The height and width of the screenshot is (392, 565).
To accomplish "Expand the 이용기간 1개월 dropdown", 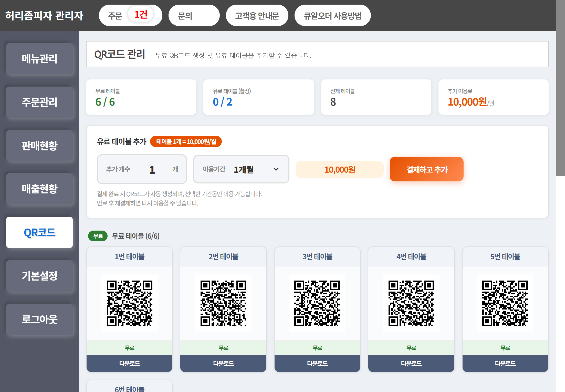I will pos(241,169).
